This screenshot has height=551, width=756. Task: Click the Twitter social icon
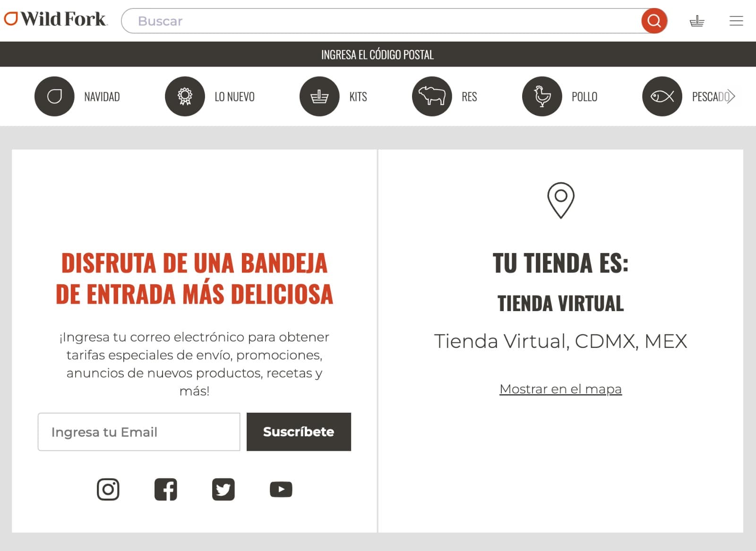[x=223, y=490]
